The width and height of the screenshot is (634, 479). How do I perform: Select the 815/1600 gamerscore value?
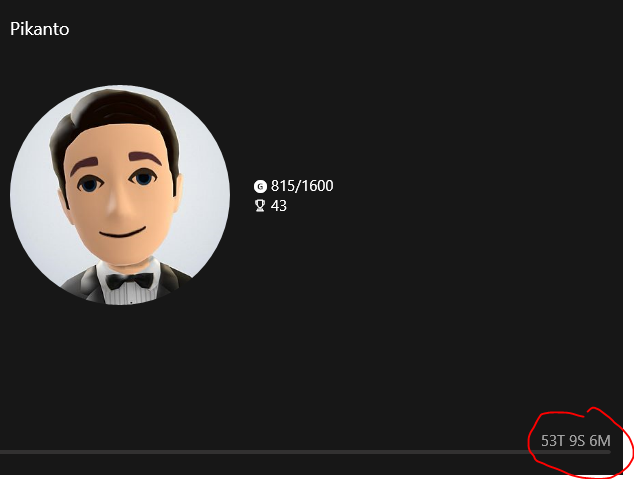point(302,186)
